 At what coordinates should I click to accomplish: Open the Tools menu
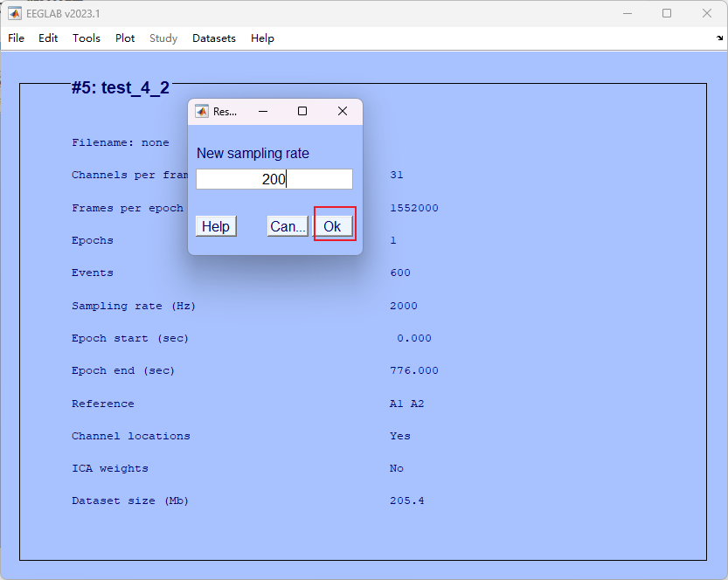[x=87, y=38]
